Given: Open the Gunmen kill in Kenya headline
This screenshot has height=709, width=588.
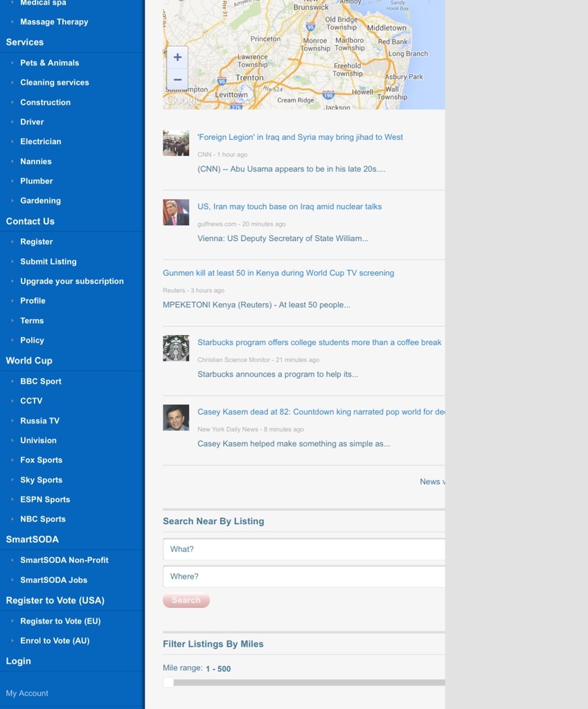Looking at the screenshot, I should click(278, 273).
